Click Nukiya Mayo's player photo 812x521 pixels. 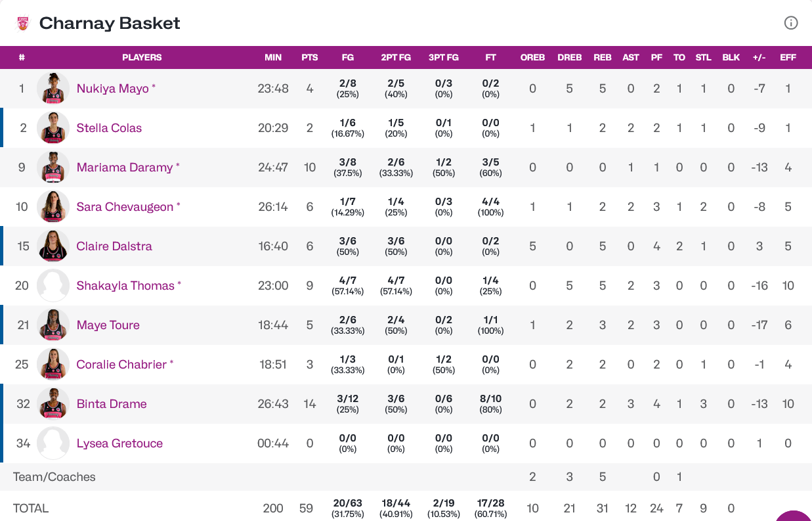point(53,89)
